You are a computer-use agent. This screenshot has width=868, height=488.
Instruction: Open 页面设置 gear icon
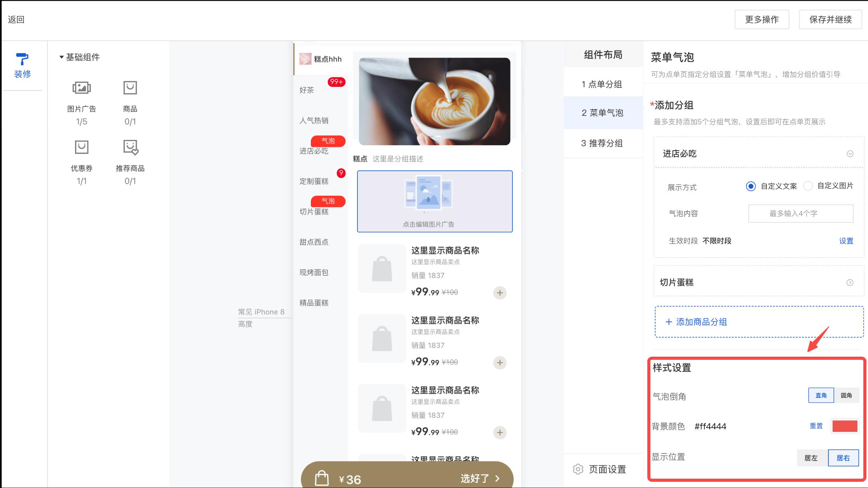tap(578, 469)
